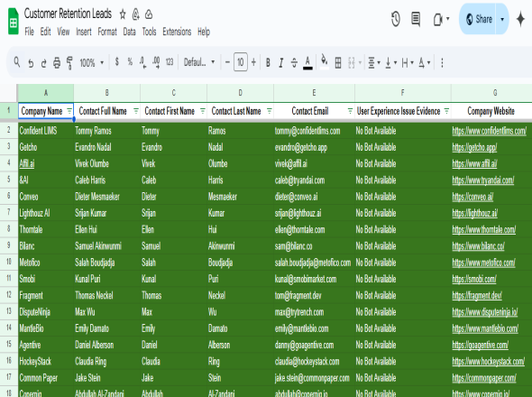Rename the Customer Retention Leads title
This screenshot has width=532, height=397.
(x=68, y=14)
